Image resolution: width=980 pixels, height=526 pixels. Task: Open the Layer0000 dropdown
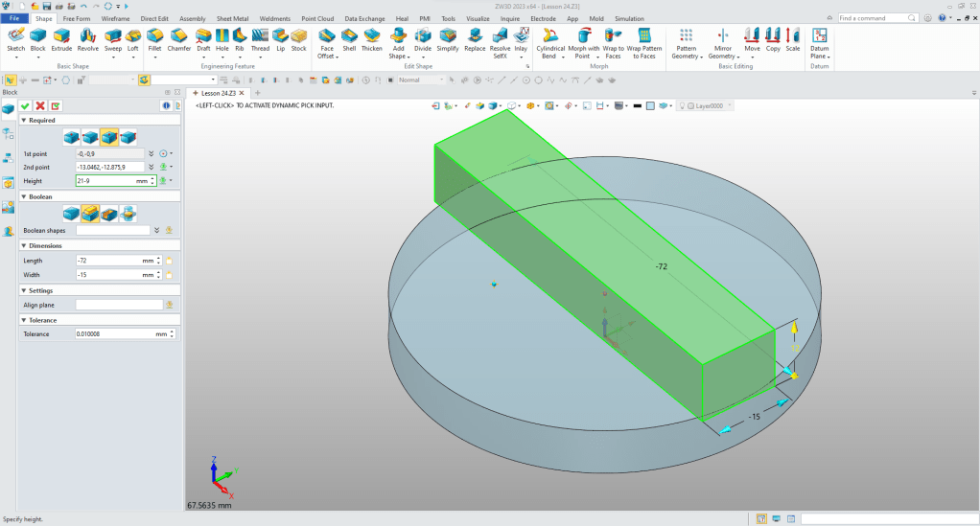(x=730, y=105)
